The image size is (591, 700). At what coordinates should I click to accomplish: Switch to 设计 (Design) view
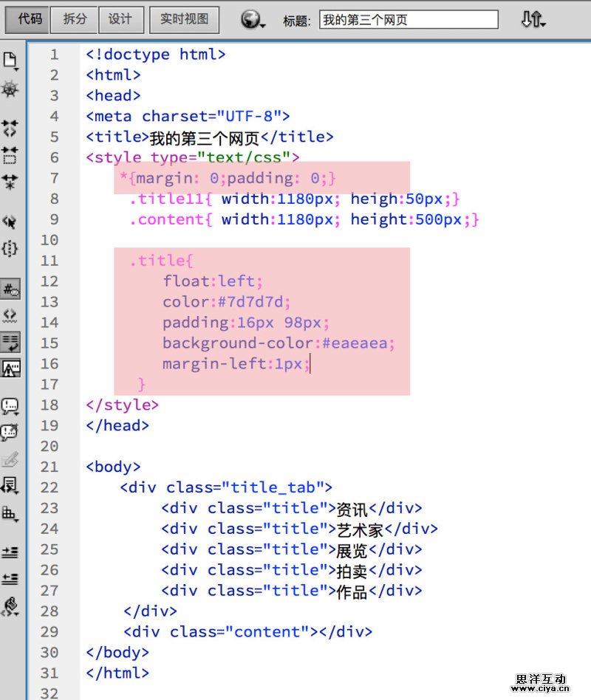pos(120,20)
